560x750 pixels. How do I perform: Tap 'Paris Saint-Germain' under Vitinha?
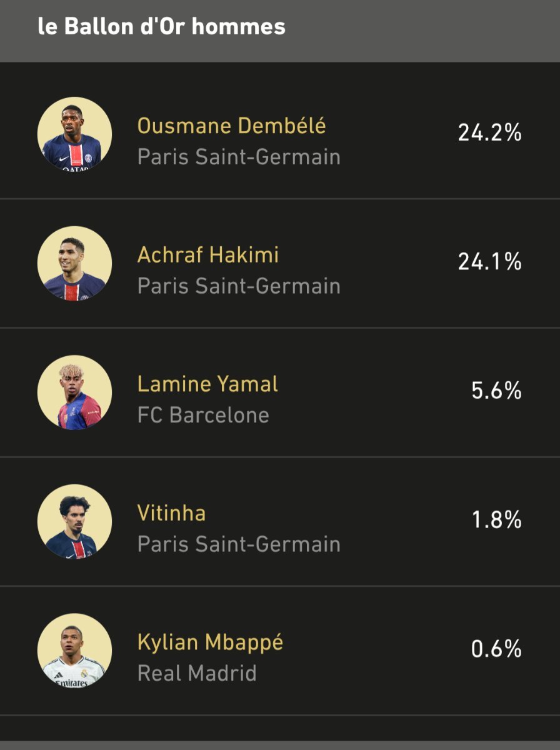point(239,544)
